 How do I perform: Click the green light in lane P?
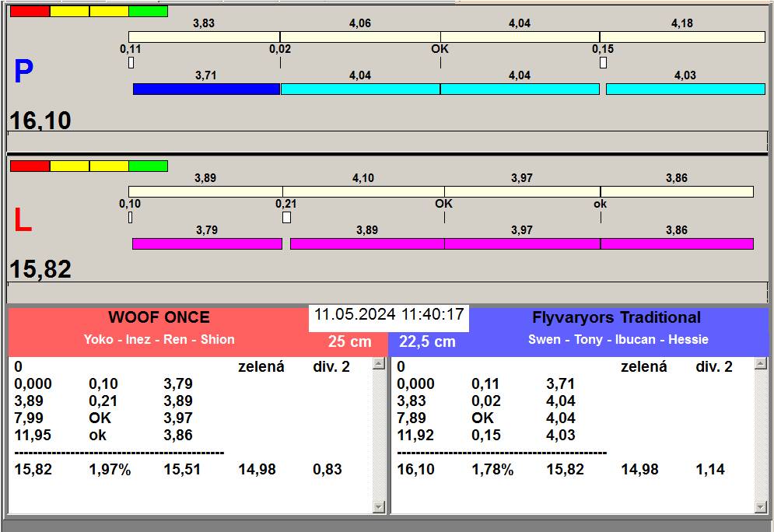[x=148, y=12]
